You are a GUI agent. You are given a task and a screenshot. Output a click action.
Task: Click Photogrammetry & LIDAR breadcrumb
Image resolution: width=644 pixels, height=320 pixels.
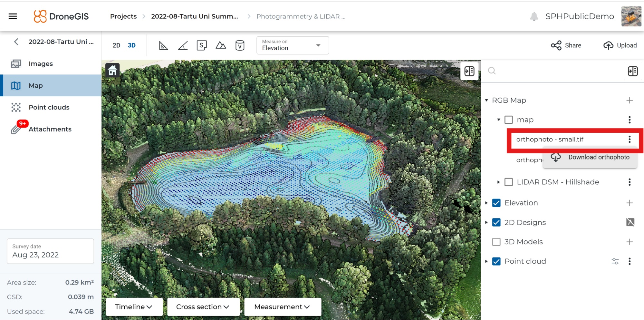(301, 16)
